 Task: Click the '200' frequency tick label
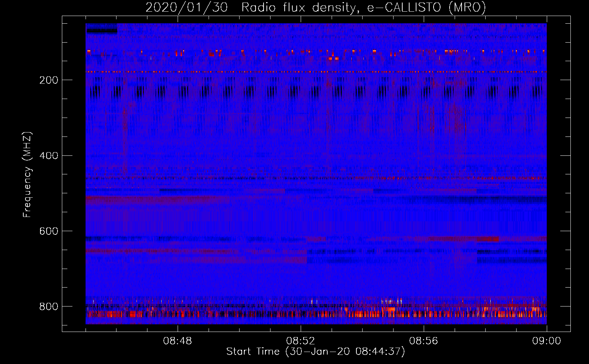point(49,80)
